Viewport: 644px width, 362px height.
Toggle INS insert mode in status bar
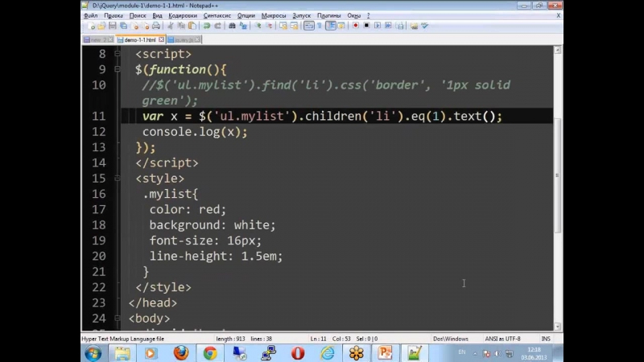[545, 339]
